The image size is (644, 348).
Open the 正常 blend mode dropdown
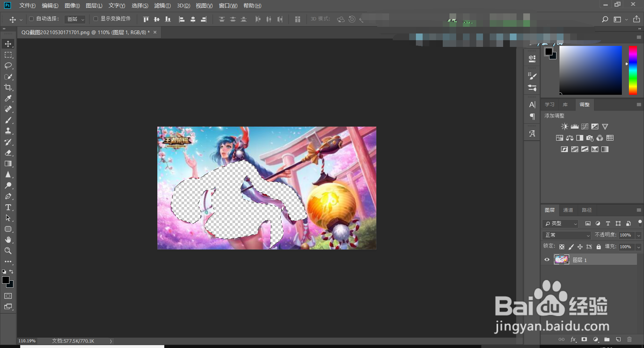point(567,235)
